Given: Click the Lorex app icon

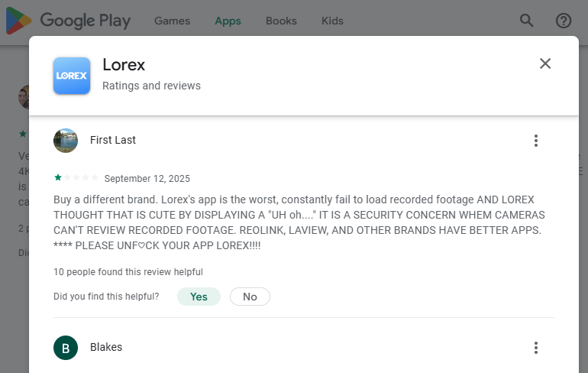Looking at the screenshot, I should pos(72,76).
